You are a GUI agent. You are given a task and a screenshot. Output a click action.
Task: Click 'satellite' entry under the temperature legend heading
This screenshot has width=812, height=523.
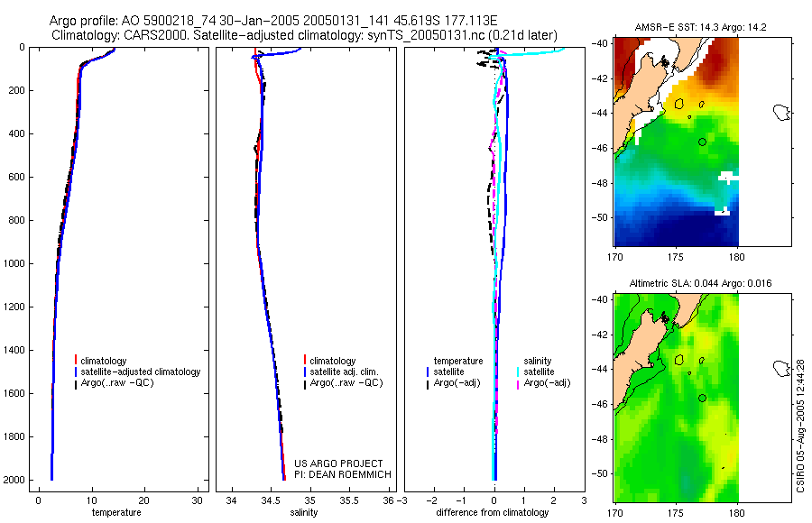coord(448,372)
